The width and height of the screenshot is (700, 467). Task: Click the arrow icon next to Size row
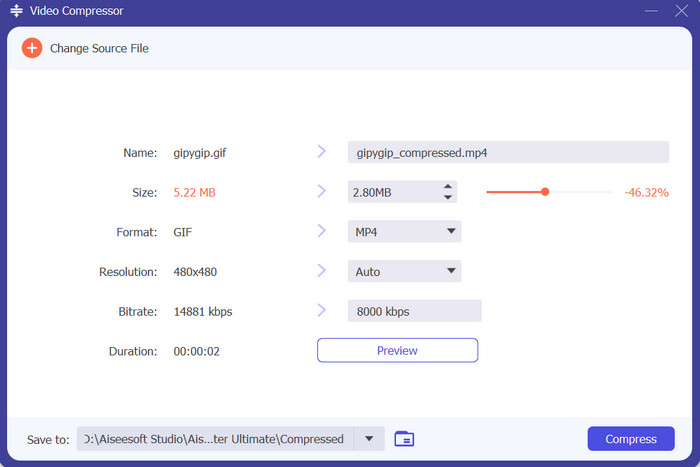coord(321,192)
